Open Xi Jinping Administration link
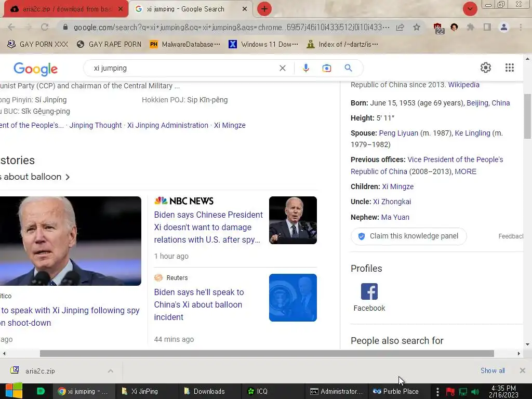The width and height of the screenshot is (532, 399). [x=168, y=125]
